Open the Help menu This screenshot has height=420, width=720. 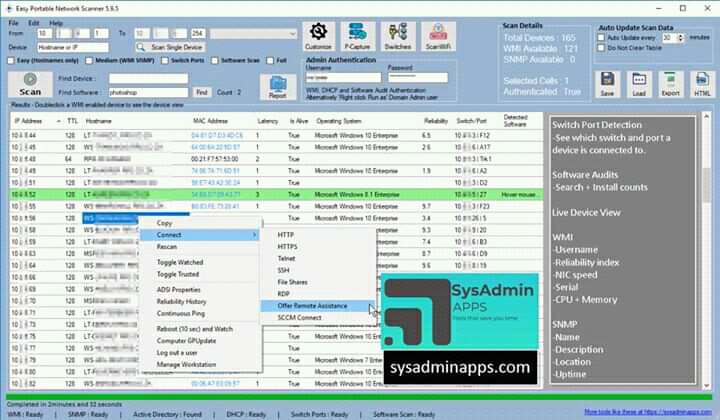coord(56,23)
